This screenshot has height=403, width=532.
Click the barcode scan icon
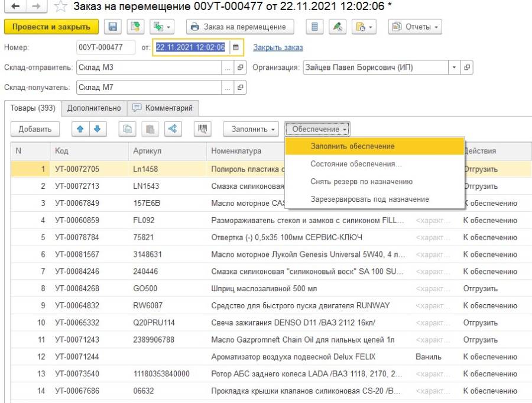[203, 128]
